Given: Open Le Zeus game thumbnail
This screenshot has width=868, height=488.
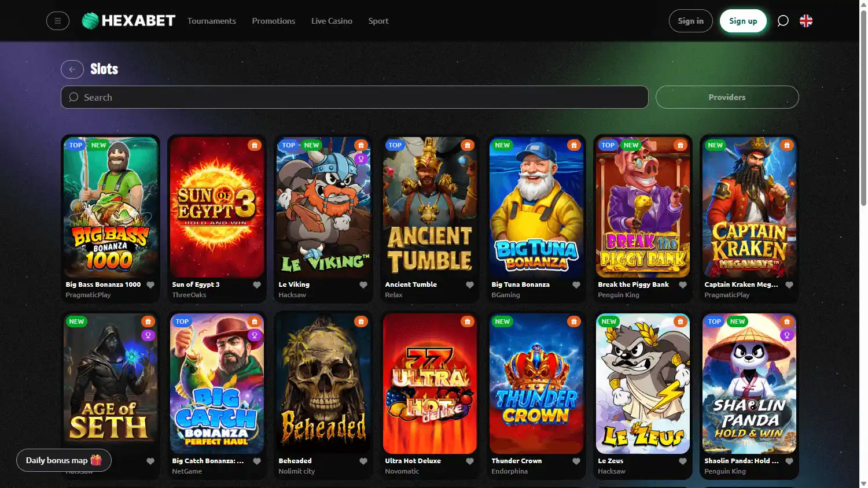Looking at the screenshot, I should pos(643,383).
